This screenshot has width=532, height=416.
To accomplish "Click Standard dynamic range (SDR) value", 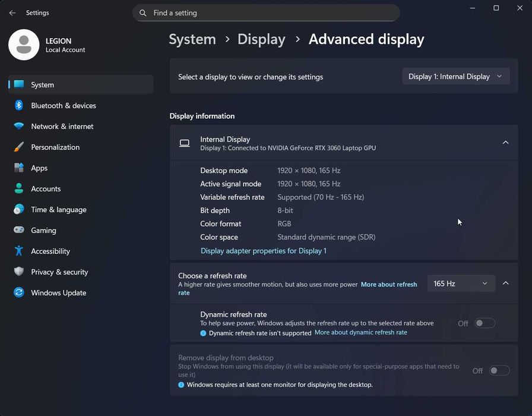I will (327, 237).
